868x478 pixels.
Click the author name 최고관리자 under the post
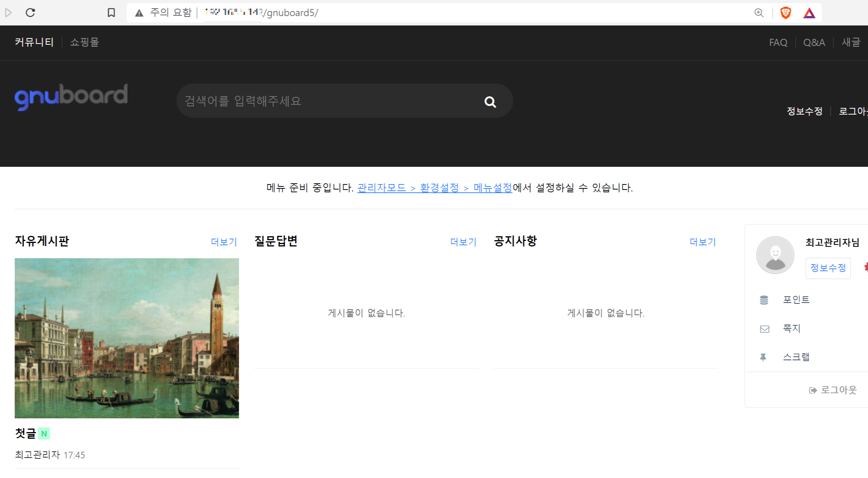pyautogui.click(x=37, y=455)
